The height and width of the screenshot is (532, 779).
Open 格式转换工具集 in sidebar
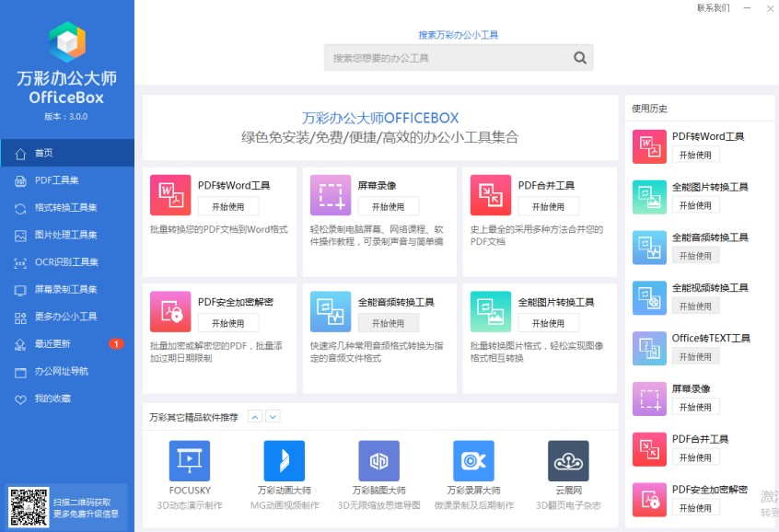pos(67,208)
